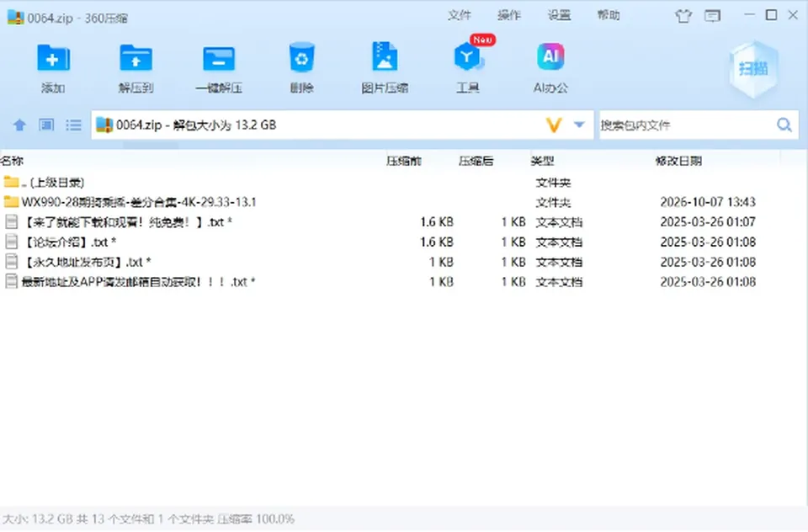Click the 0064.zip archive icon in address bar
The width and height of the screenshot is (808, 532).
104,125
